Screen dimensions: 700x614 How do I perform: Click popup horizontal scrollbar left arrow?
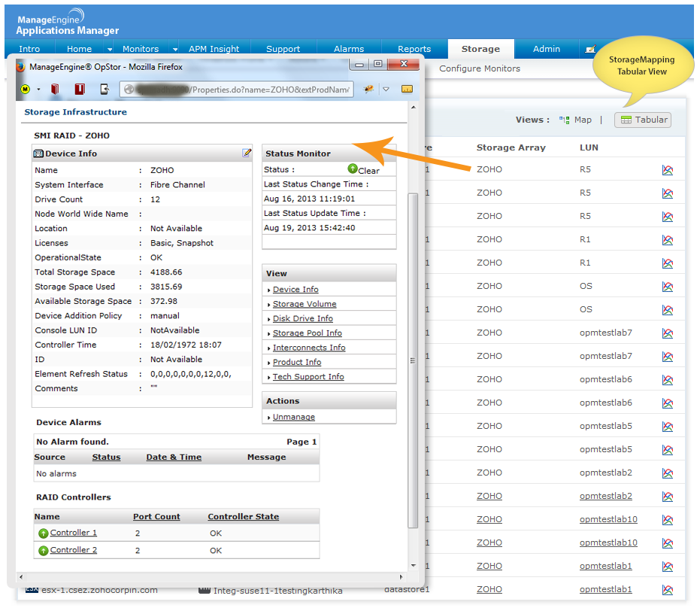coord(21,577)
